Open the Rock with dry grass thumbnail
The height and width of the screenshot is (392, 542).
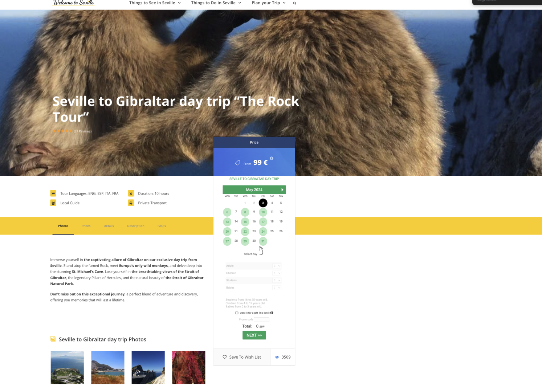point(108,367)
